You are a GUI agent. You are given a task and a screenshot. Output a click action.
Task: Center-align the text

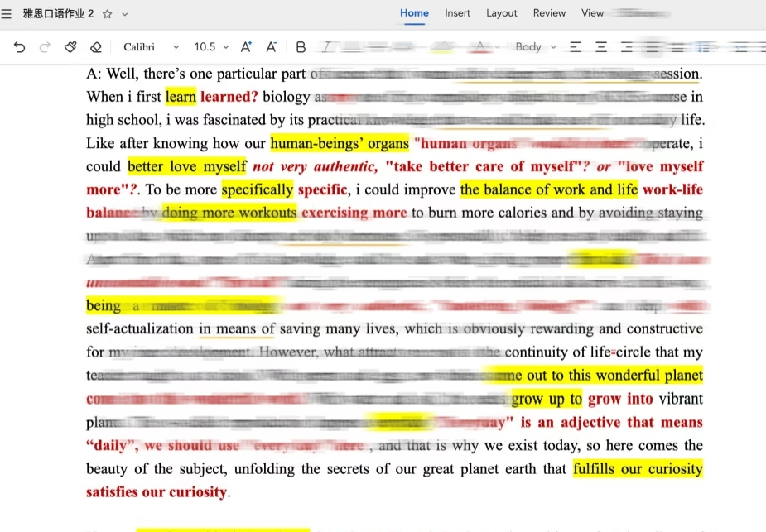click(x=601, y=47)
